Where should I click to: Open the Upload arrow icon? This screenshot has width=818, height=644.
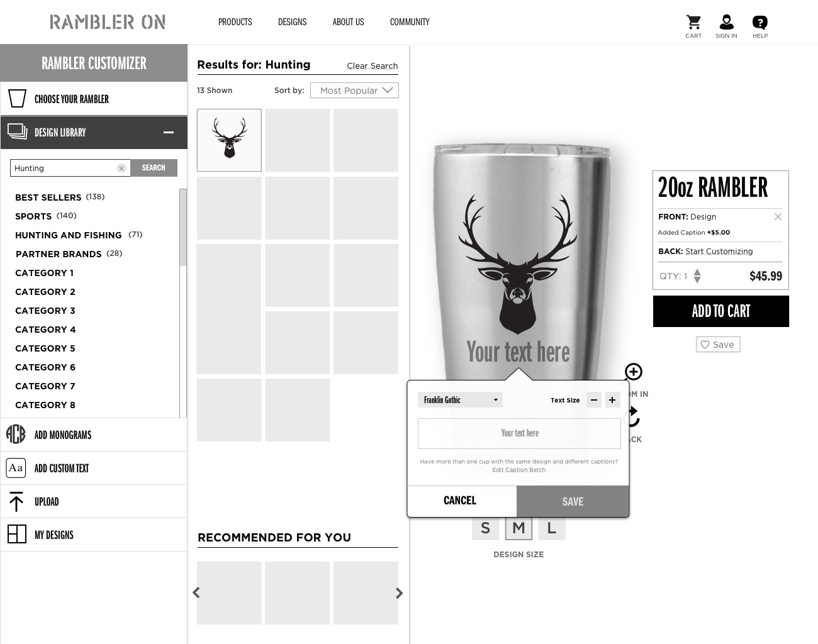[16, 501]
